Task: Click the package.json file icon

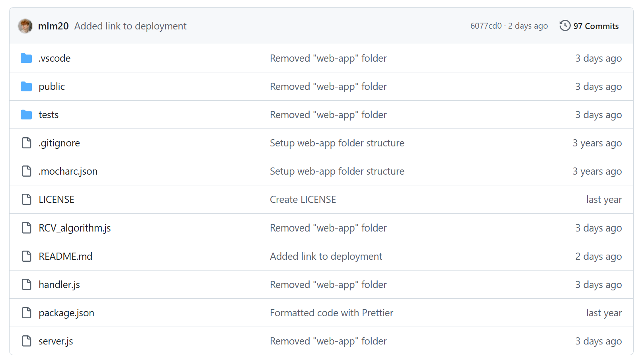Action: click(x=27, y=313)
